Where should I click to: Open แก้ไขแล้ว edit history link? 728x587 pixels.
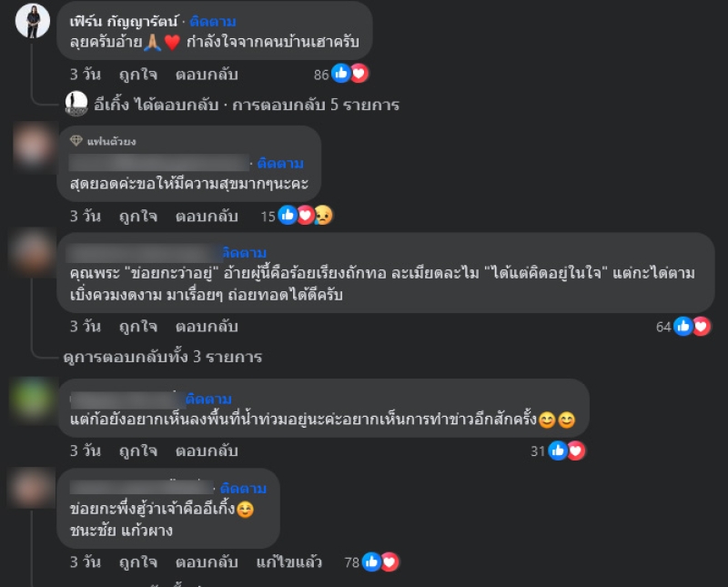(x=289, y=562)
